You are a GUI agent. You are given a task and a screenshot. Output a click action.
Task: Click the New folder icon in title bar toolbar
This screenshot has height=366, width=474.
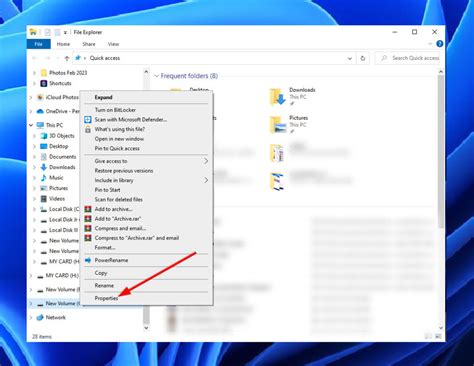tap(57, 32)
